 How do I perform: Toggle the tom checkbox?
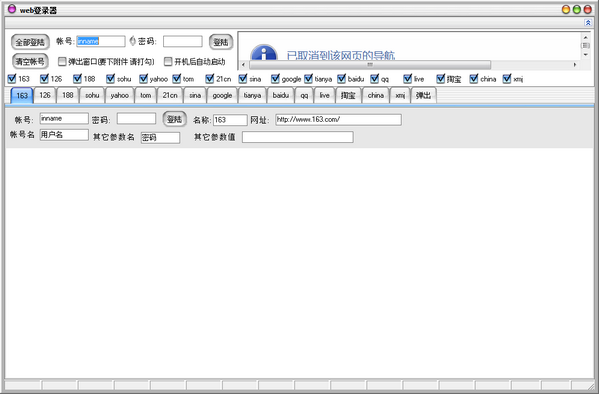(176, 79)
